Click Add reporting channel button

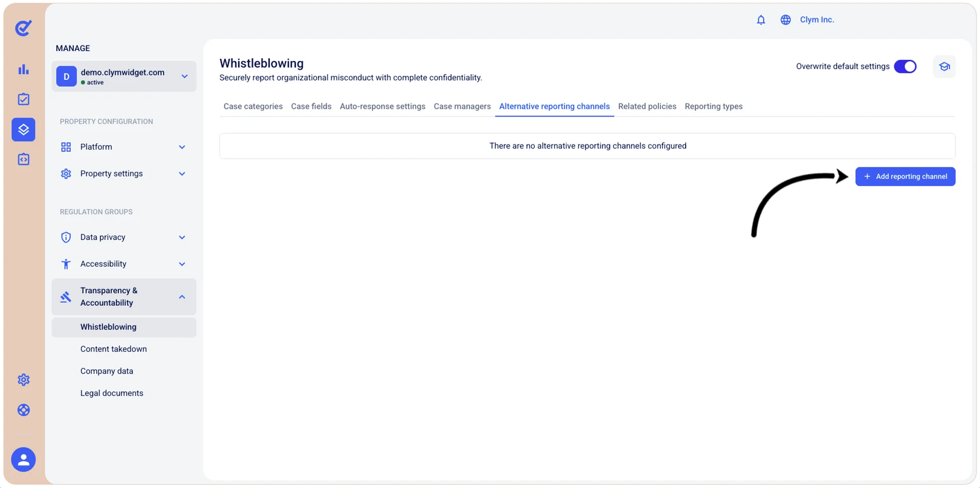coord(905,177)
